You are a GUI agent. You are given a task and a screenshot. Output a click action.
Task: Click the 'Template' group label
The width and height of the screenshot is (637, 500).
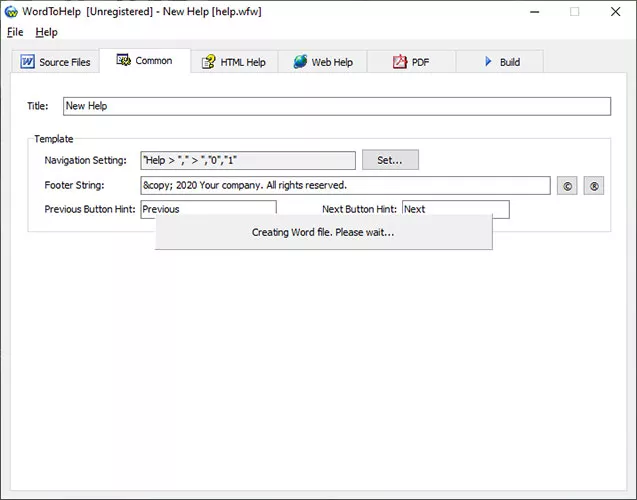[x=54, y=139]
